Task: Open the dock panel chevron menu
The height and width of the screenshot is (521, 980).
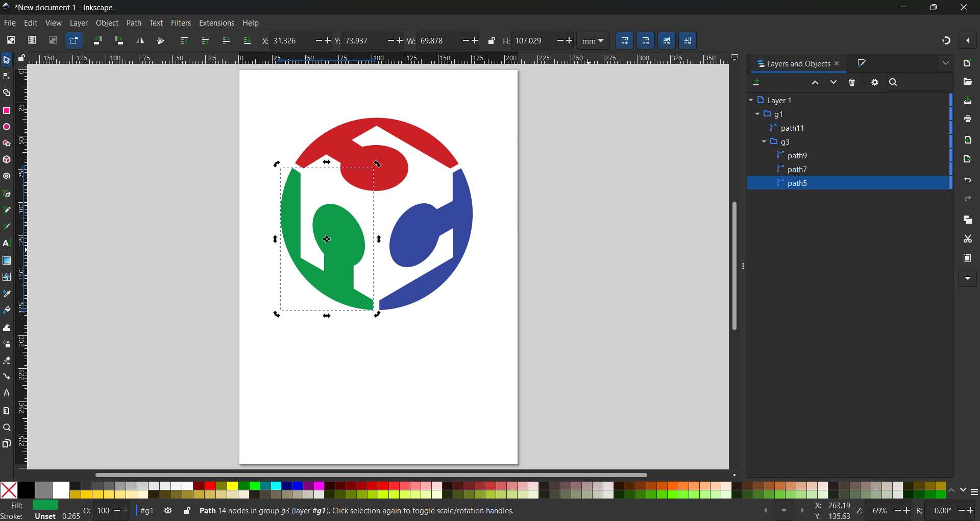Action: click(946, 64)
